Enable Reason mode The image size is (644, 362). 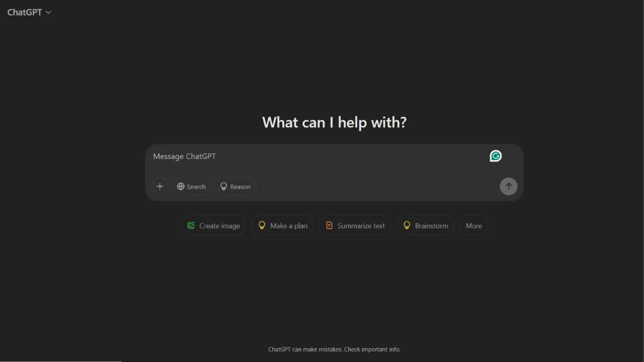tap(236, 186)
